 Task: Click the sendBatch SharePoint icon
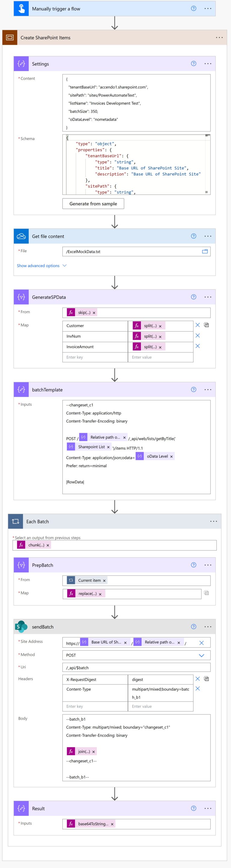point(21,627)
